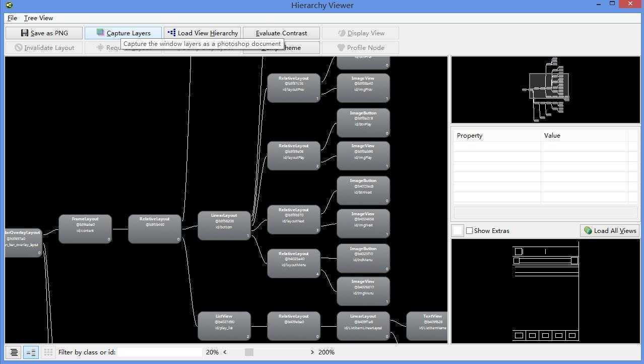The height and width of the screenshot is (364, 644).
Task: Select the ImageView id/imgNext node
Action: (x=363, y=224)
